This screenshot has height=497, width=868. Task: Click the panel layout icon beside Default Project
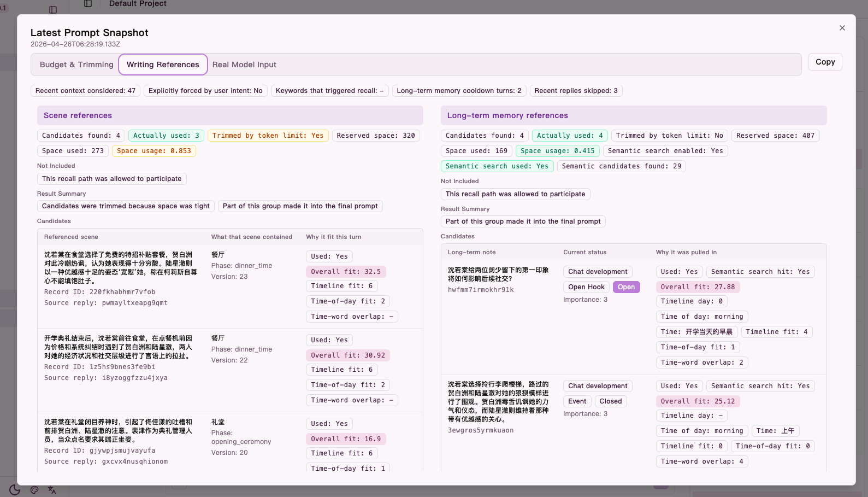88,4
